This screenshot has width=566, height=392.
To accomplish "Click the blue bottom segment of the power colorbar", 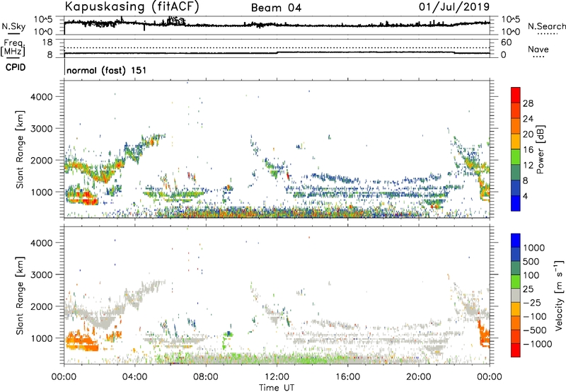I will coord(516,204).
